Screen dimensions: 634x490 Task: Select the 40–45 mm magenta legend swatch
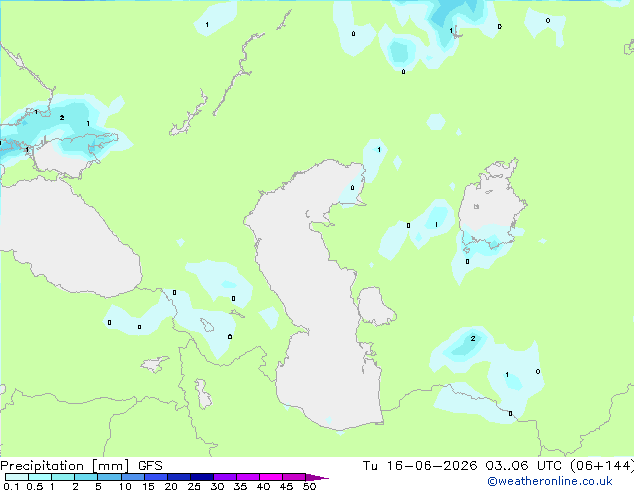(271, 477)
